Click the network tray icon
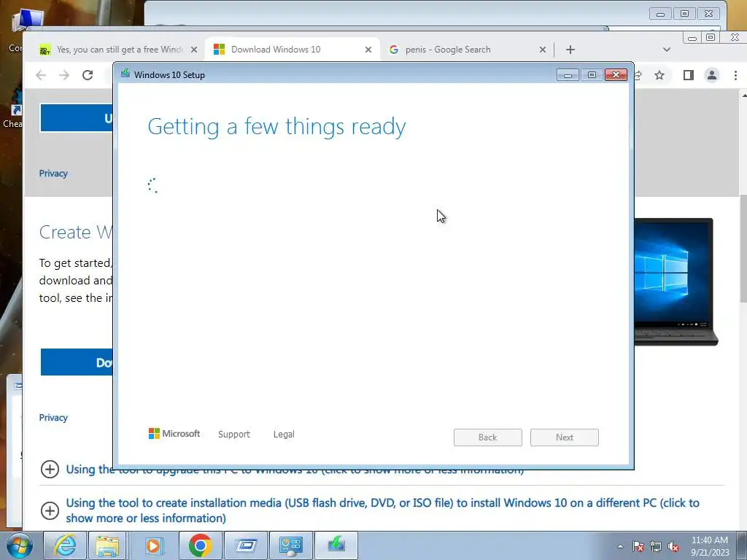This screenshot has height=560, width=747. (x=656, y=546)
